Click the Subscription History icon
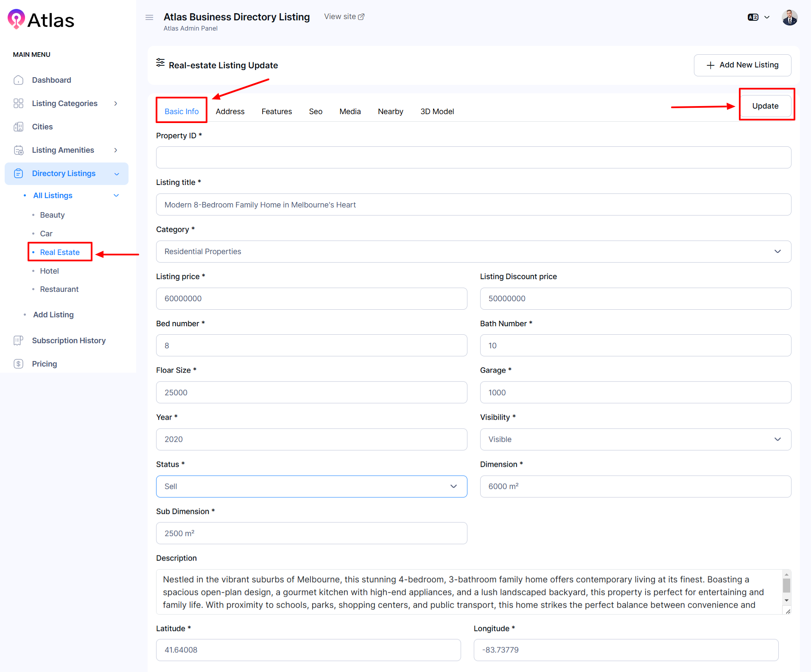 (18, 341)
